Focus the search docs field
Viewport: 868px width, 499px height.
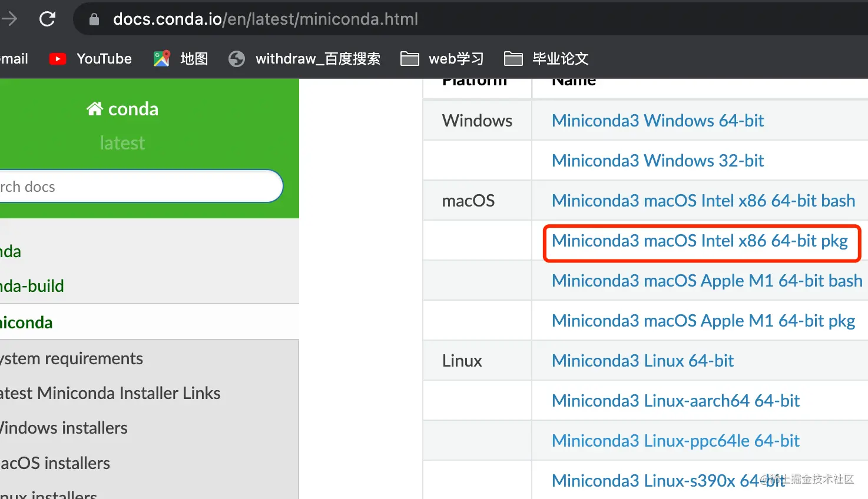[x=140, y=187]
